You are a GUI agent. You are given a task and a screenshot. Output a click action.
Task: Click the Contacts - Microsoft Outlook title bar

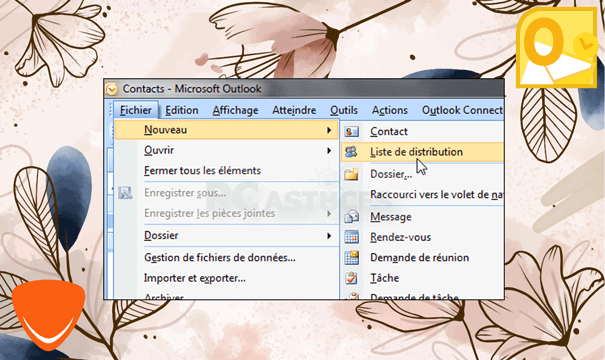(x=304, y=89)
